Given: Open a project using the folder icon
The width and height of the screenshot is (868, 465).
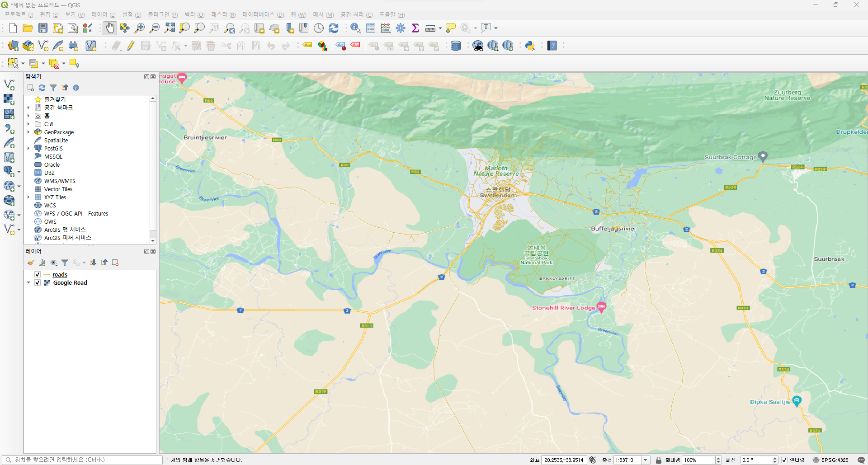Looking at the screenshot, I should point(28,28).
